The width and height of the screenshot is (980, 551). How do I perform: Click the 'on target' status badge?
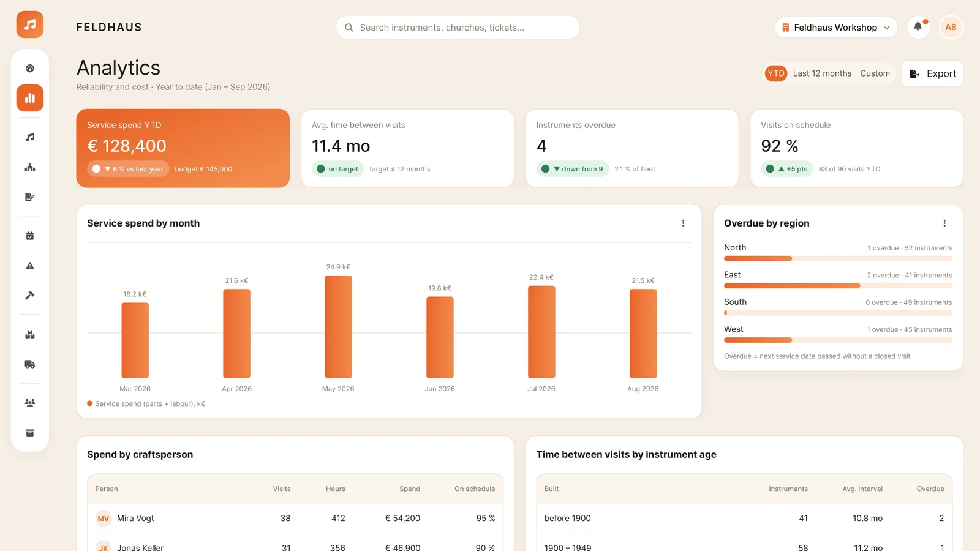[x=338, y=169]
